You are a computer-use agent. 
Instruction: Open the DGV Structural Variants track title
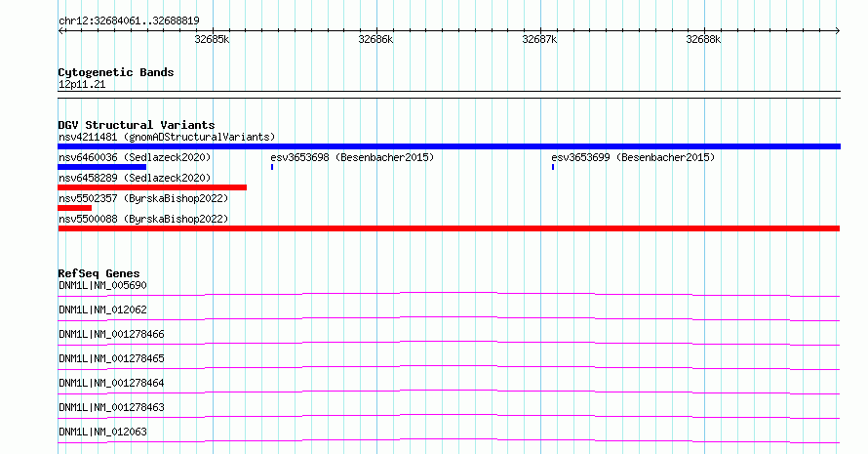click(137, 125)
